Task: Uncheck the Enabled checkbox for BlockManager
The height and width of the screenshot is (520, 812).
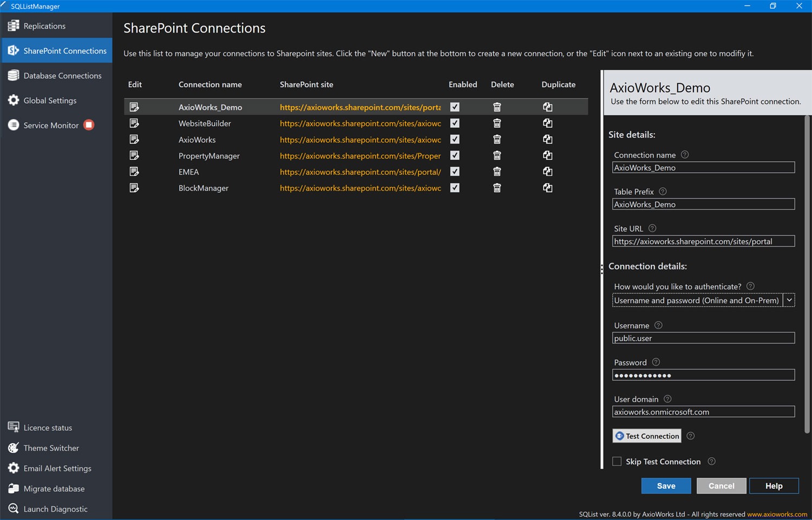Action: click(x=454, y=188)
